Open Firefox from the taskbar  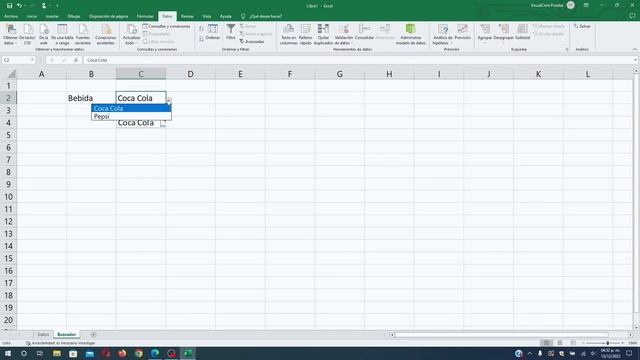tap(122, 353)
